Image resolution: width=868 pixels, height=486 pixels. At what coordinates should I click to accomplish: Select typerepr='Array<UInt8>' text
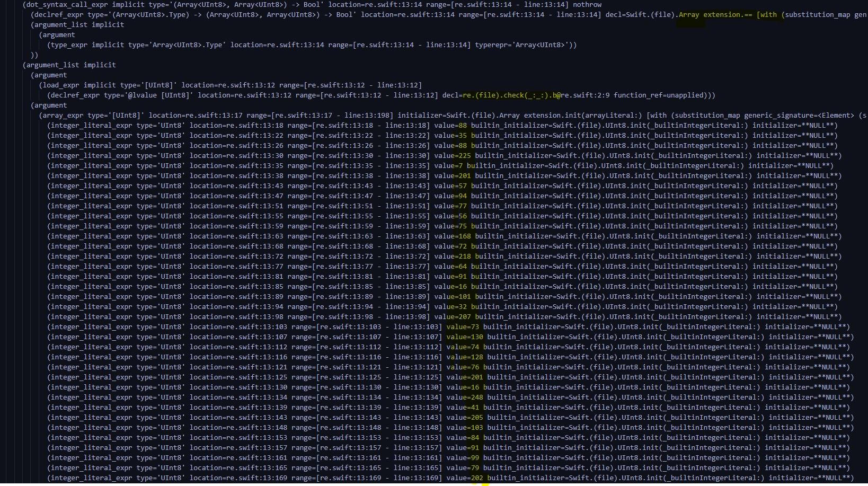(521, 45)
